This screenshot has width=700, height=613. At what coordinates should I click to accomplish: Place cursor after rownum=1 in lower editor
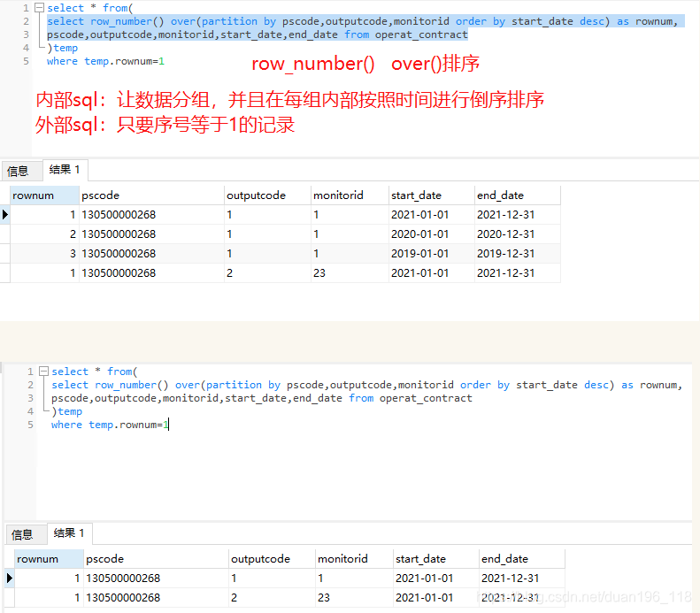coord(169,425)
